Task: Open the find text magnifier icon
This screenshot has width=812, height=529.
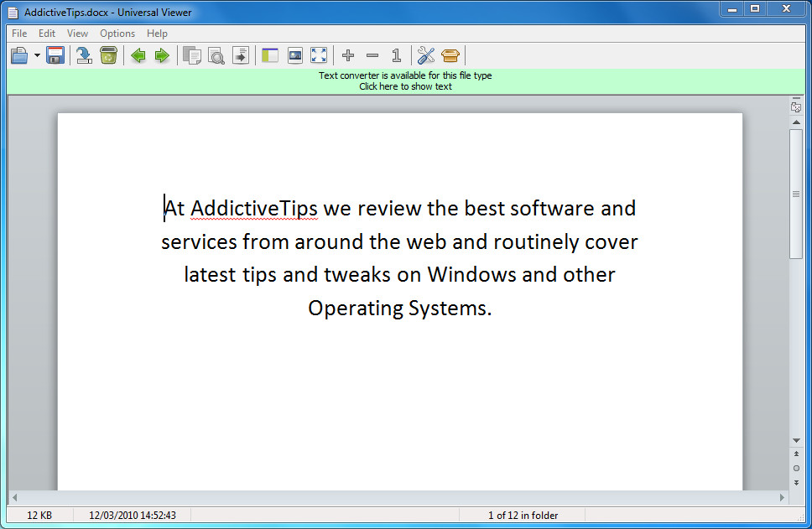Action: click(216, 55)
